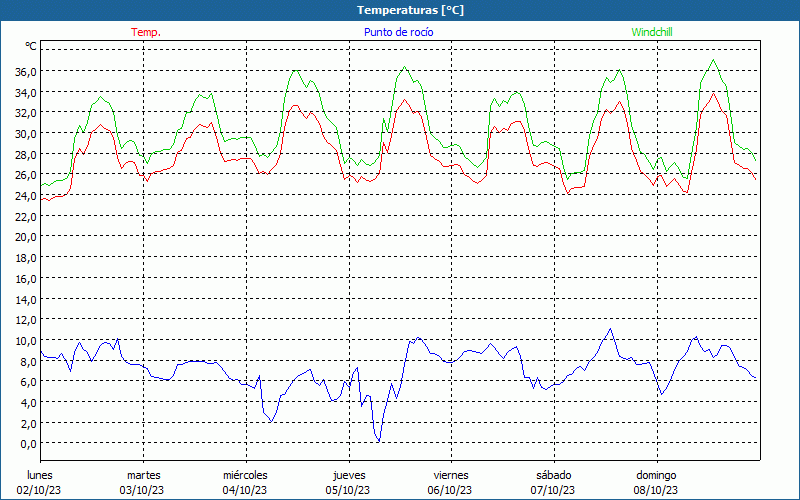Image resolution: width=800 pixels, height=500 pixels.
Task: Click the '26,0' y-axis value
Action: tap(26, 175)
